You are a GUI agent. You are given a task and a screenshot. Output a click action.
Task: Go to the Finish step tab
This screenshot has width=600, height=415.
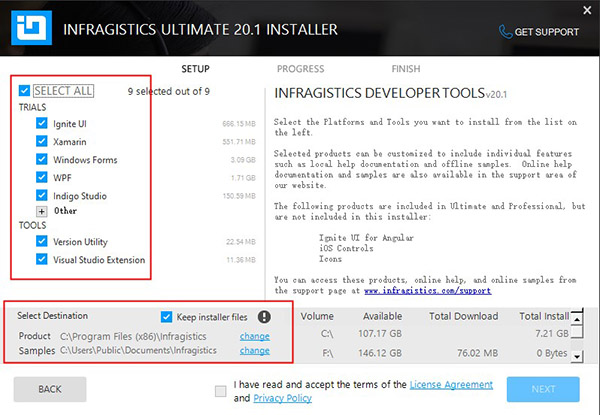pos(406,69)
